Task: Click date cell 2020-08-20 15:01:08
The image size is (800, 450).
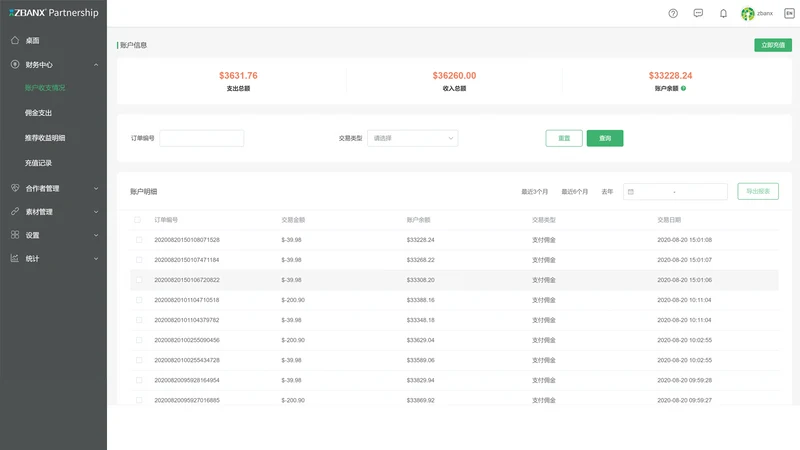Action: 684,240
